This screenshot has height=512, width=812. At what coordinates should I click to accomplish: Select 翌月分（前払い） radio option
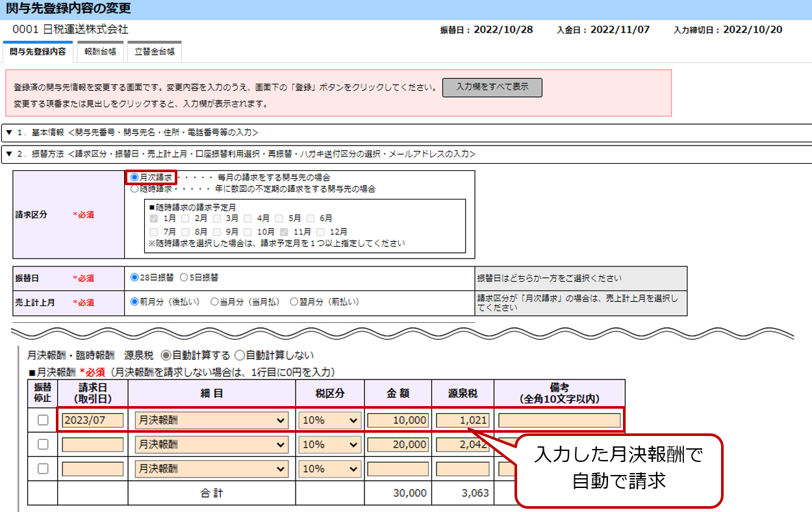click(294, 301)
